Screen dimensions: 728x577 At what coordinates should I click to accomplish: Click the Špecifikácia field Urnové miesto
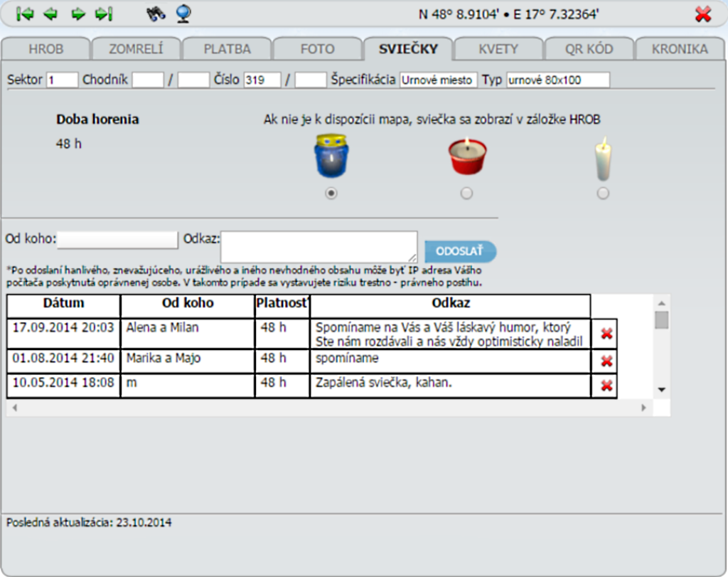pos(438,80)
